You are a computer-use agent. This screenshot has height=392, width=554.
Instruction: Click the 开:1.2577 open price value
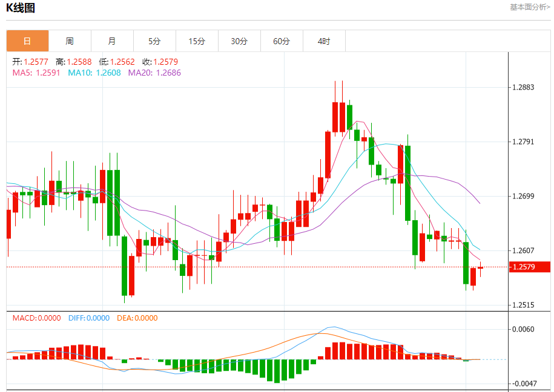30,62
